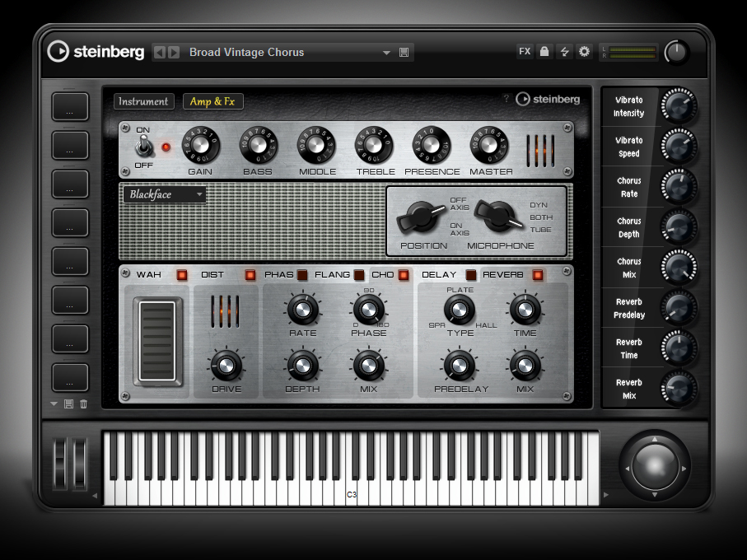Click the reverb PREDELAY knob
The width and height of the screenshot is (747, 560).
click(460, 366)
